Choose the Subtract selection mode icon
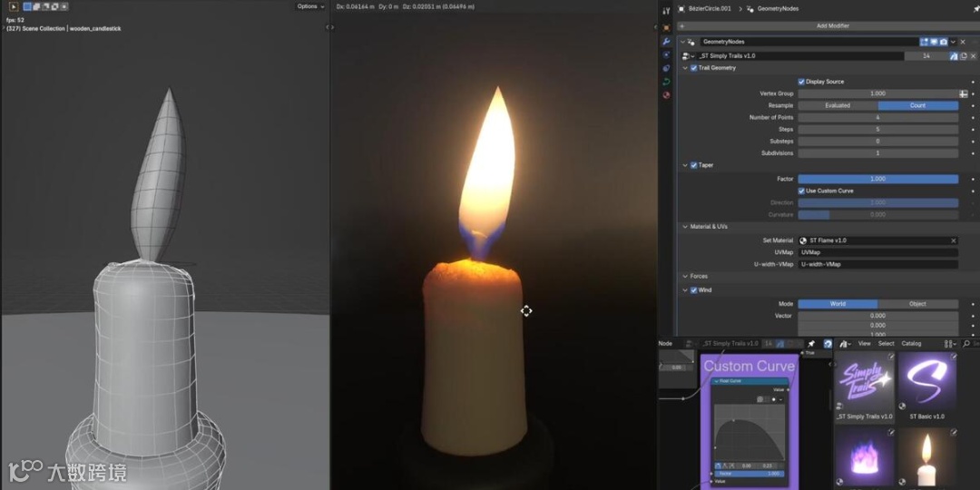The width and height of the screenshot is (980, 490). [x=45, y=6]
